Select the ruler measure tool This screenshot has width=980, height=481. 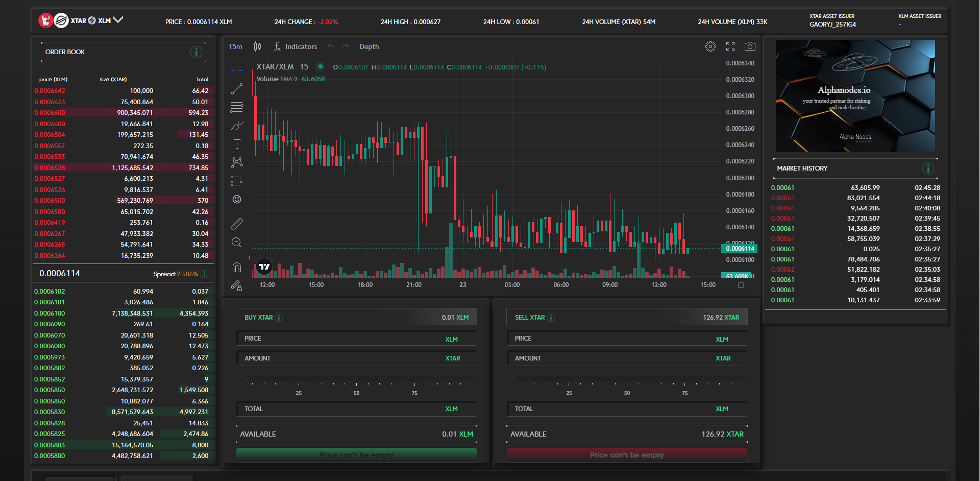pyautogui.click(x=237, y=224)
